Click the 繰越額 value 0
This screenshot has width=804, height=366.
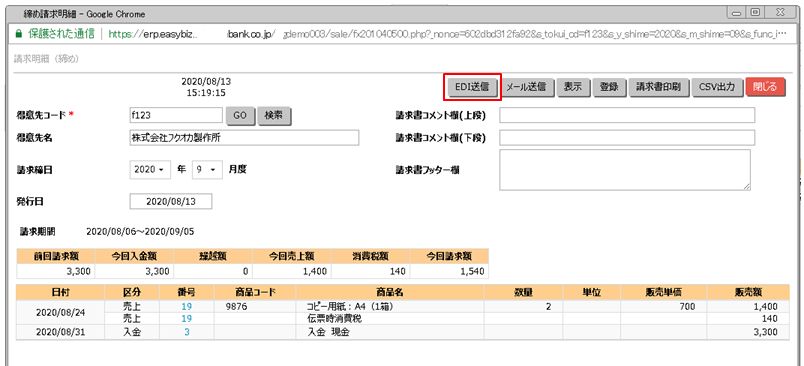213,272
